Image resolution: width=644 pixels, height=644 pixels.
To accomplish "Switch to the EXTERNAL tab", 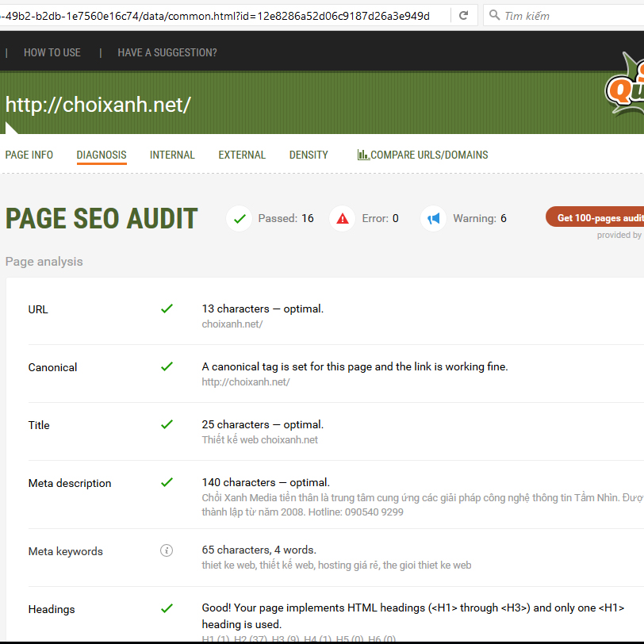I will coord(242,155).
